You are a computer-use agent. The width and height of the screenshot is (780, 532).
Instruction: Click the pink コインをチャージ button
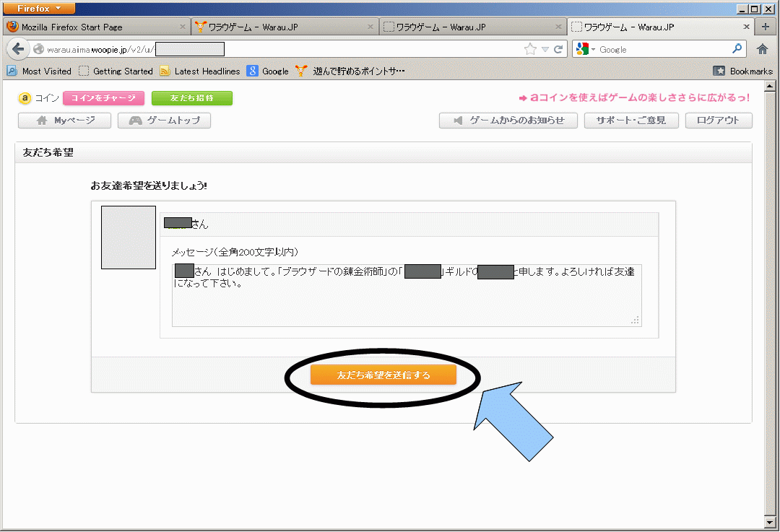tap(103, 98)
